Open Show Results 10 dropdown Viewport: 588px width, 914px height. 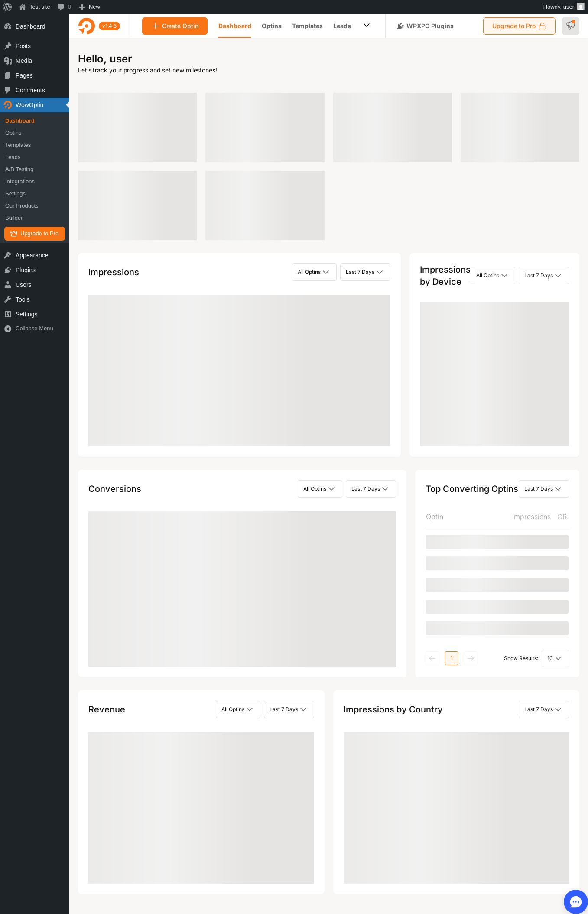(555, 658)
